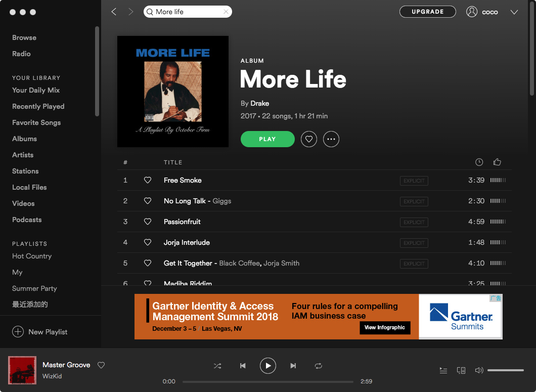536x392 pixels.
Task: Open Local Files
Action: coord(29,187)
